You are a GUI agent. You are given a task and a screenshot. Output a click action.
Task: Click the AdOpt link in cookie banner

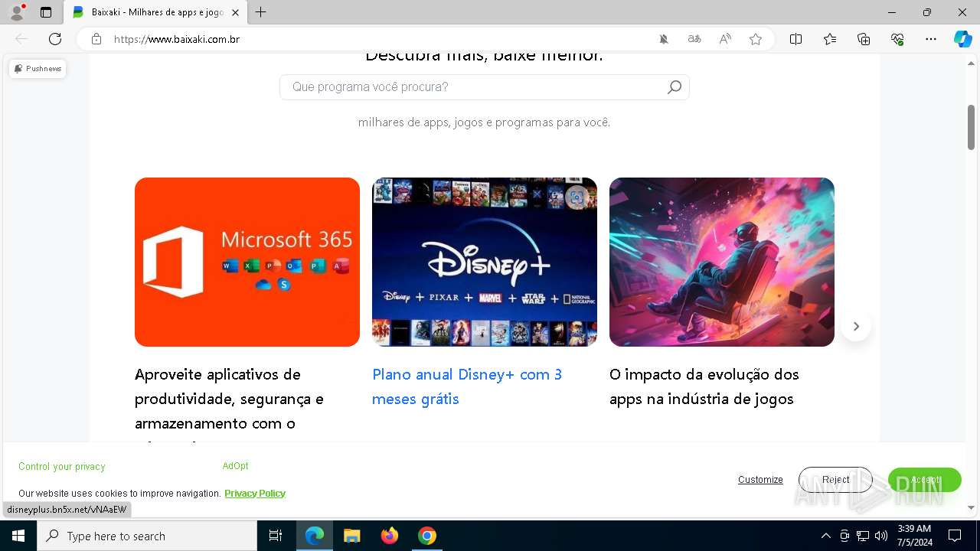point(236,466)
